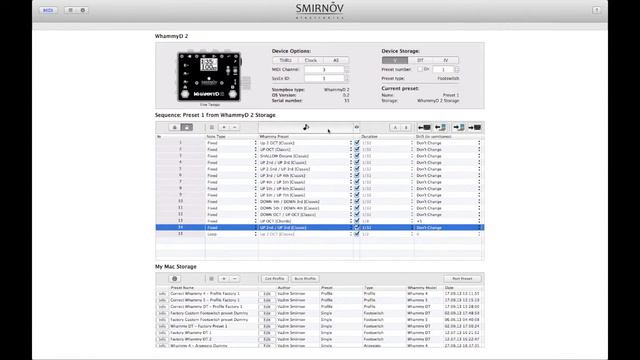Click the MIDI button in the top bar
The image size is (640, 360).
48,10
